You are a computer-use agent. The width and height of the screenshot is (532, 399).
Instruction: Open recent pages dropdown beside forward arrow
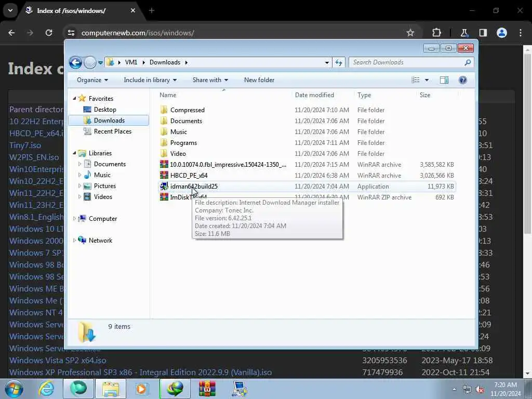click(x=100, y=62)
